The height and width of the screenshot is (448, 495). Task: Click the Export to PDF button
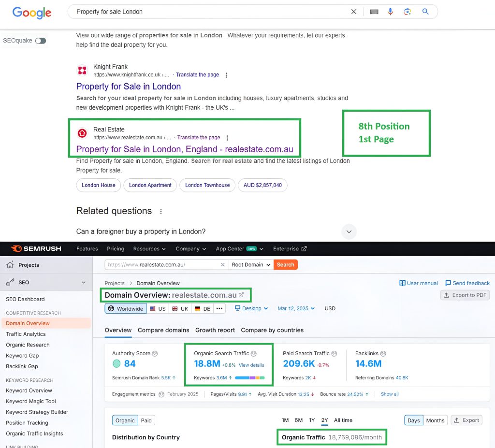[x=465, y=295]
